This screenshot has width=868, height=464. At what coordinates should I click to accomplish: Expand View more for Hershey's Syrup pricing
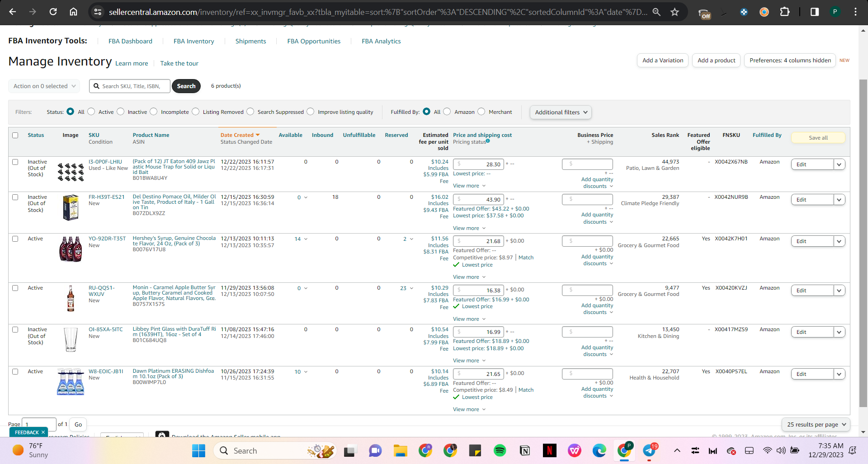click(469, 277)
